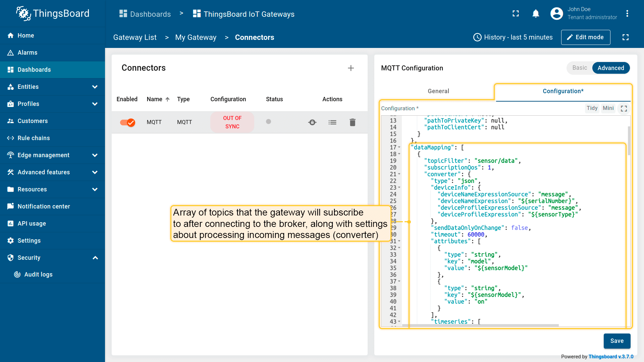Click the Security shield icon
644x362 pixels.
[x=11, y=258]
